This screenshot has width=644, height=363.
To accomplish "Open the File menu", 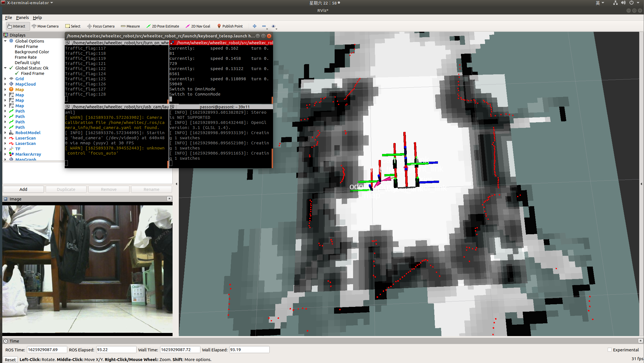I will tap(9, 18).
